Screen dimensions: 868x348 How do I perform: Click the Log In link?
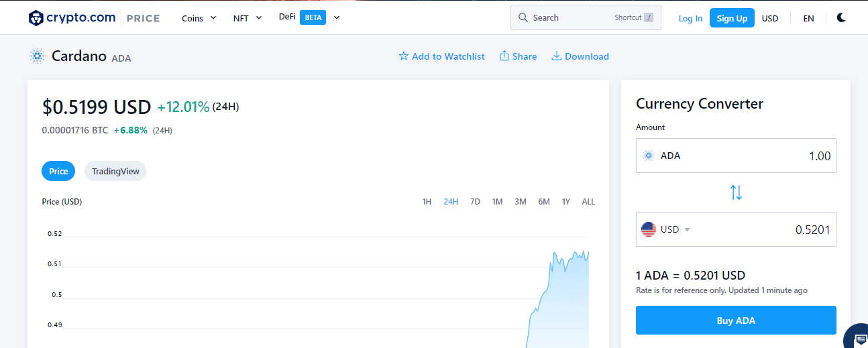690,19
